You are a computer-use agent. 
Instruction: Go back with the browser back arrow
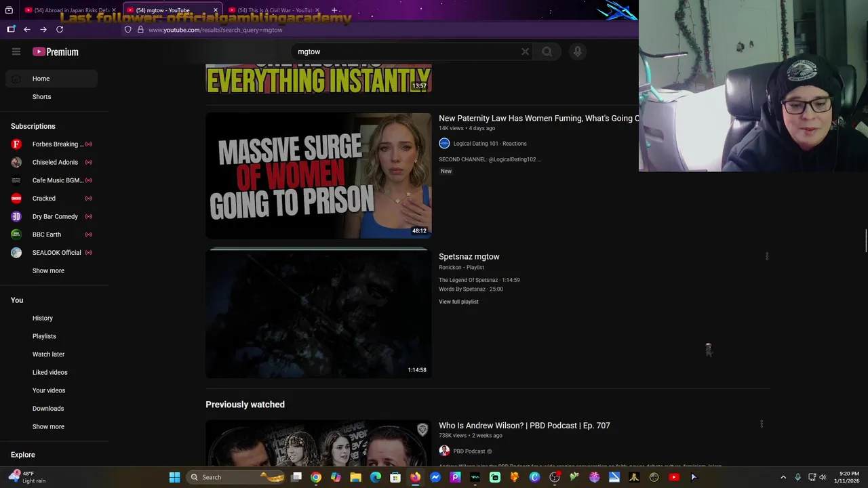pyautogui.click(x=26, y=29)
